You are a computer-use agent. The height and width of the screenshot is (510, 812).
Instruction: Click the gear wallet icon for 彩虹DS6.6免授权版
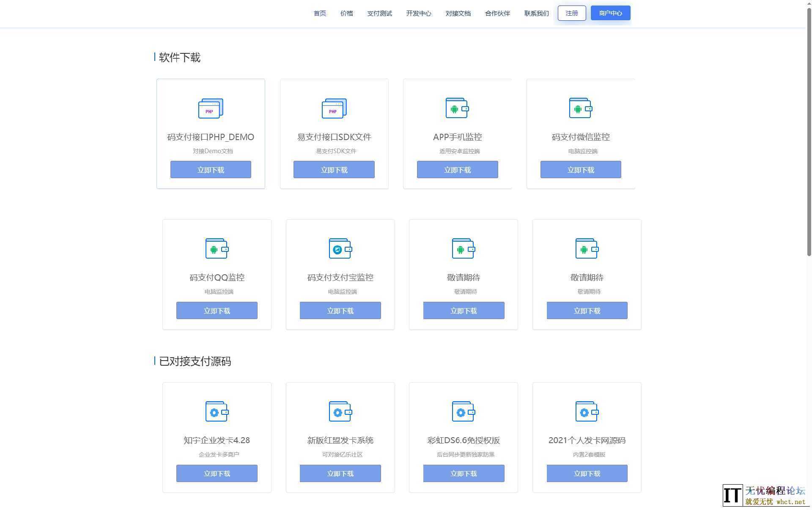click(464, 412)
